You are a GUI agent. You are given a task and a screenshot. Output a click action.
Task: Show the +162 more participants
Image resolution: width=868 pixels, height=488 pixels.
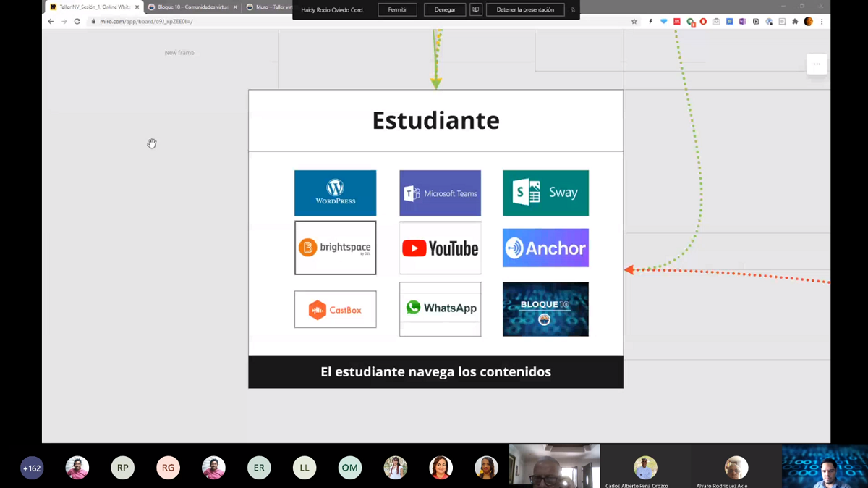[x=32, y=468]
